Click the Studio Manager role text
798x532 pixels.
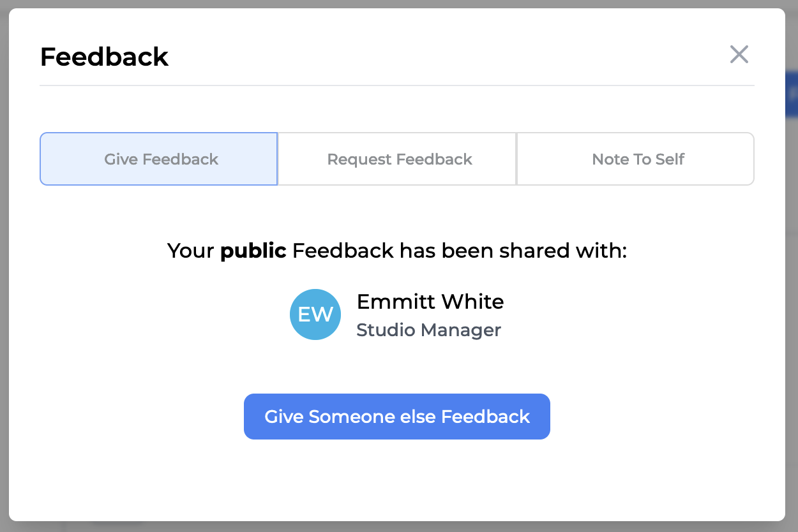pos(428,330)
